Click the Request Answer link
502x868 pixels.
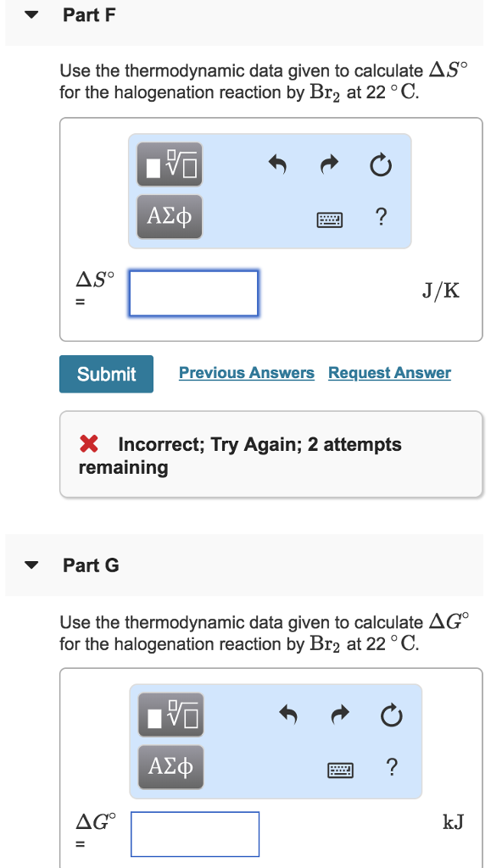(389, 373)
